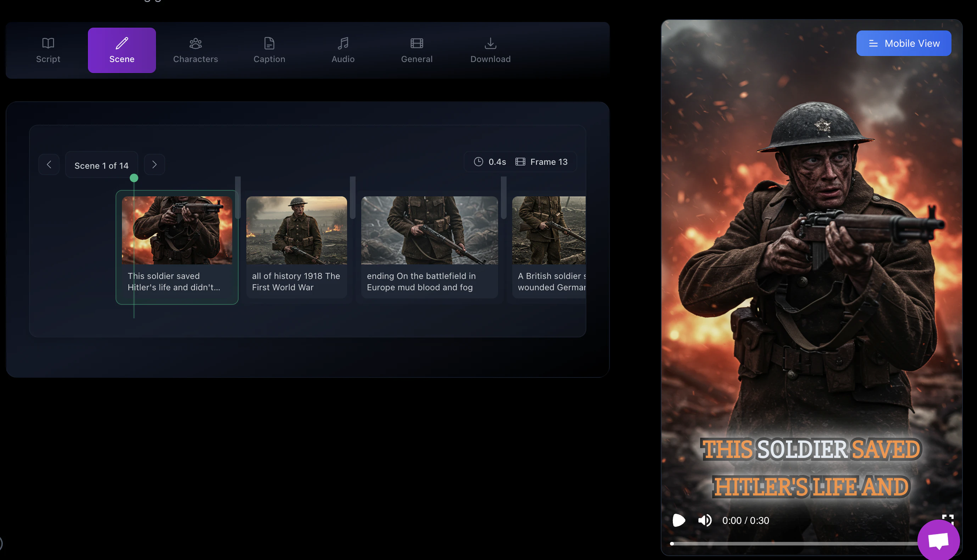Screen dimensions: 977x560
Task: Mute the video player volume
Action: point(704,520)
